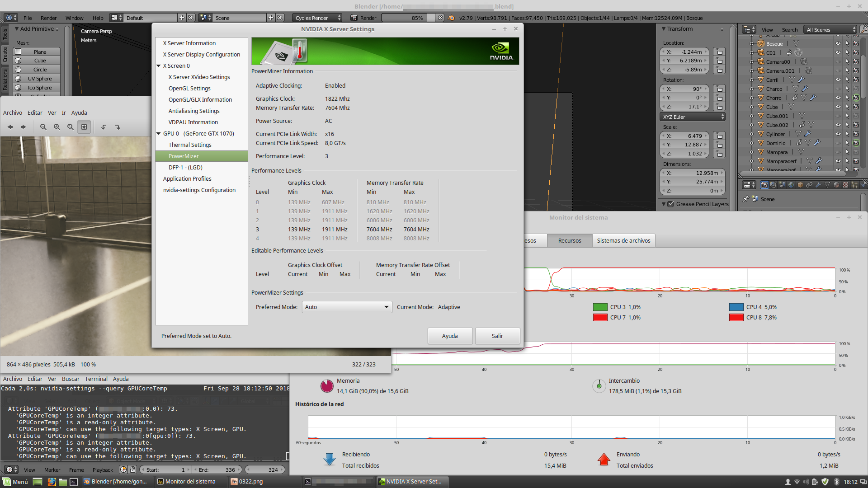Open Thermal Settings in NVIDIA settings
The height and width of the screenshot is (488, 868).
[x=190, y=145]
